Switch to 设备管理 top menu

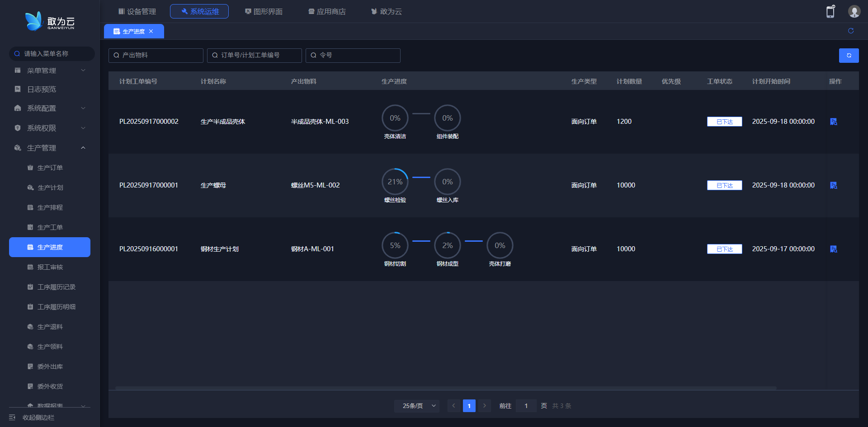click(137, 11)
